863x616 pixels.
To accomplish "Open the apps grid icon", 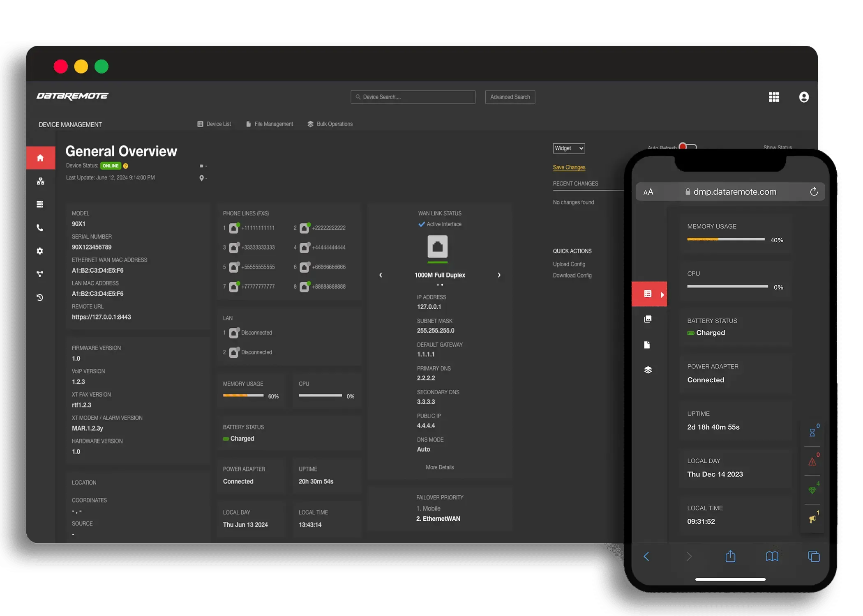I will click(x=774, y=97).
